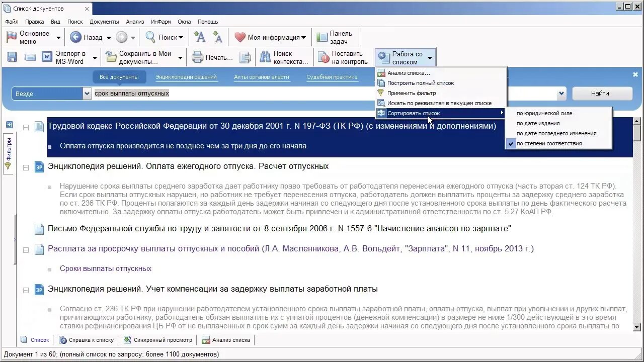Open Моя информация heart icon
Screen dimensions: 644x362
[240, 37]
